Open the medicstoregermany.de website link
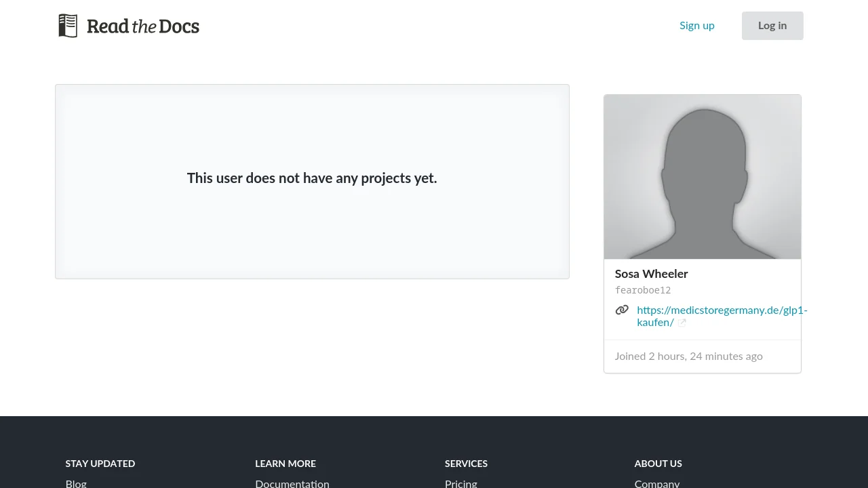Screen dimensions: 868x488 pos(722,310)
